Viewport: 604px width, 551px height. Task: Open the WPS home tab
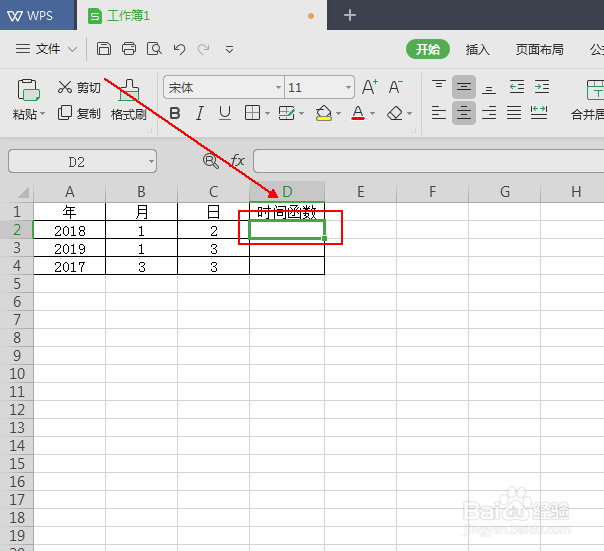click(37, 15)
